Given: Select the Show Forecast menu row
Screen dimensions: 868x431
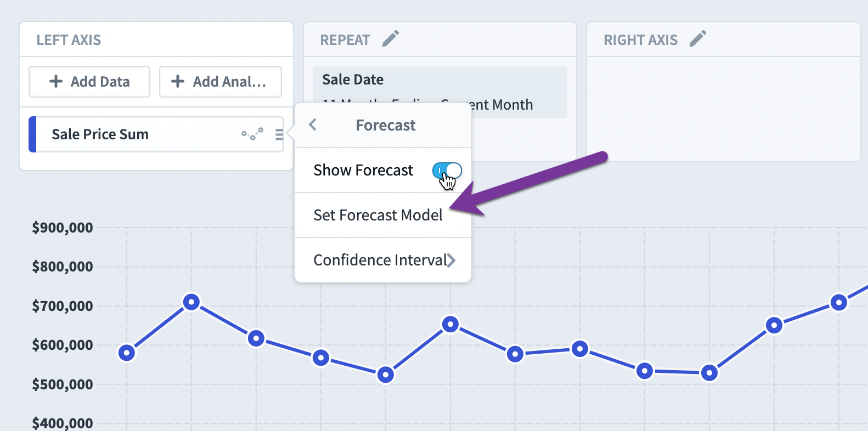Looking at the screenshot, I should (x=383, y=171).
